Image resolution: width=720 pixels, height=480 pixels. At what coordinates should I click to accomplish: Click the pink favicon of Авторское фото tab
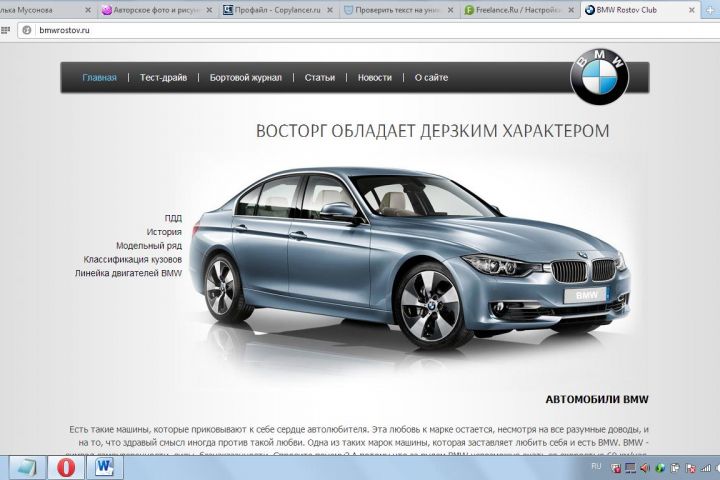[x=107, y=10]
